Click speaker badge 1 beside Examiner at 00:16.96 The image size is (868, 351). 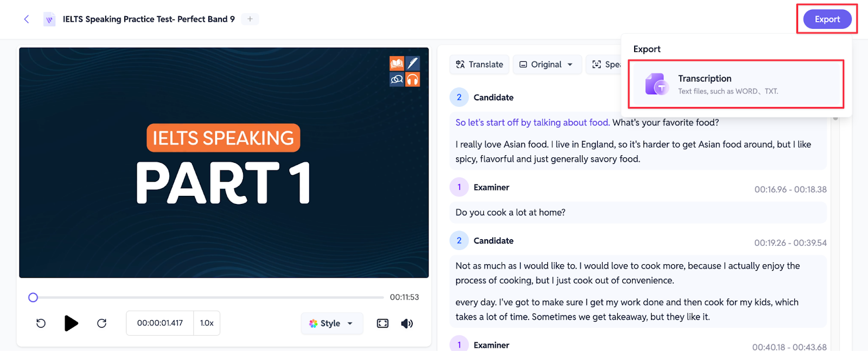click(x=459, y=187)
